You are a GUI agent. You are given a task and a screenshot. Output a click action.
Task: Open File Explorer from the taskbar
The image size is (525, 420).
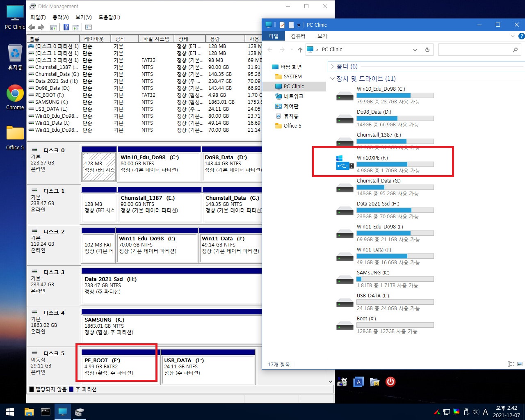pyautogui.click(x=29, y=412)
